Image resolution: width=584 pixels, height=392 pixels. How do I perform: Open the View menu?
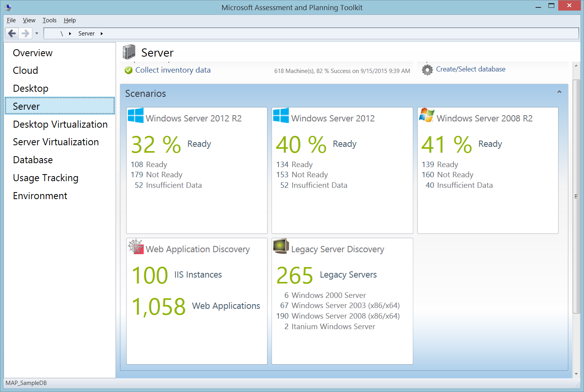coord(29,20)
